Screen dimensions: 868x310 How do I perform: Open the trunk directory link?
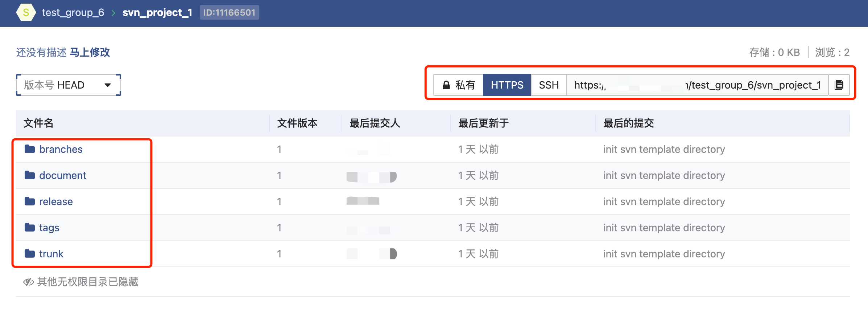coord(51,254)
